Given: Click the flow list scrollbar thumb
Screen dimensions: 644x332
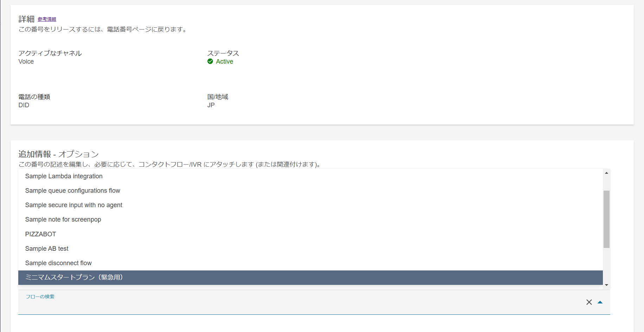Looking at the screenshot, I should tap(606, 219).
